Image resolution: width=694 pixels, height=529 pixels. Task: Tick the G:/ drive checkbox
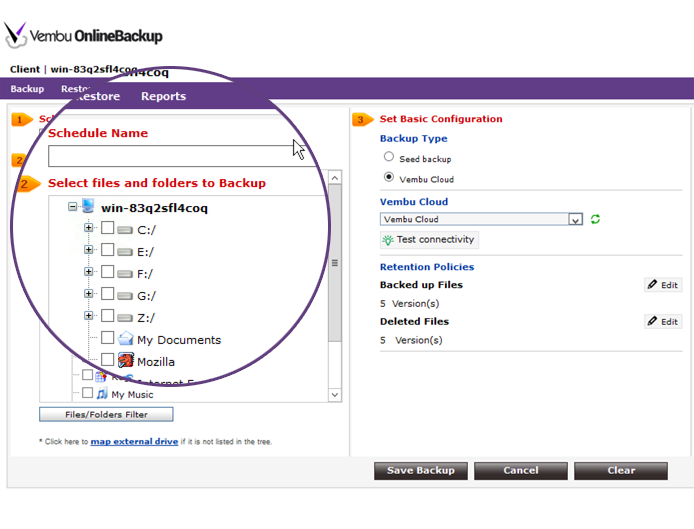point(108,293)
